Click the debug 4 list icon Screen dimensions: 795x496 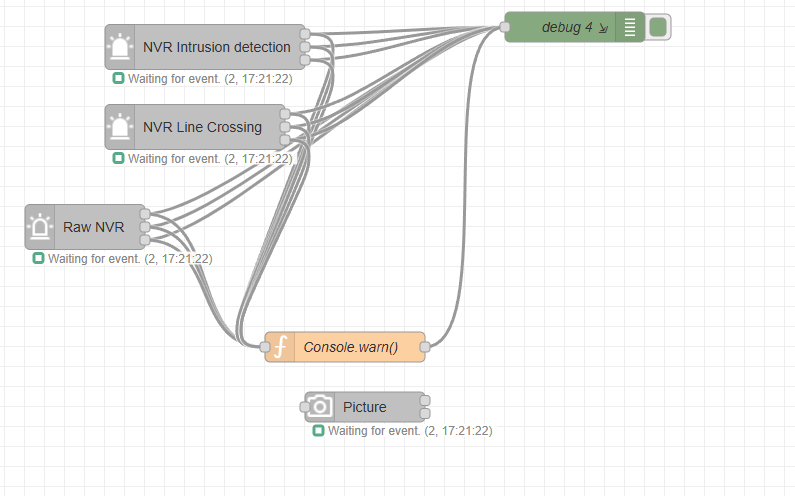coord(630,27)
